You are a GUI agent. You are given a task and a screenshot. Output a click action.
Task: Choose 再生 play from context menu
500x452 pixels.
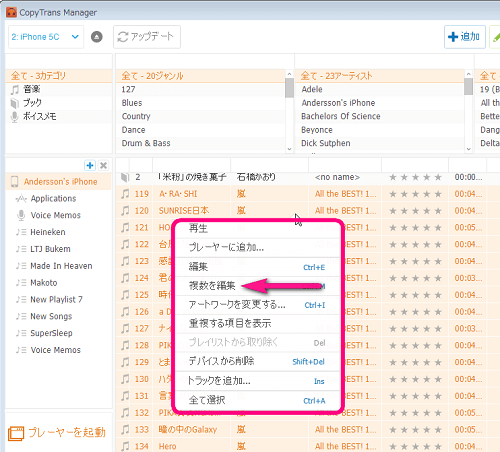(x=258, y=229)
